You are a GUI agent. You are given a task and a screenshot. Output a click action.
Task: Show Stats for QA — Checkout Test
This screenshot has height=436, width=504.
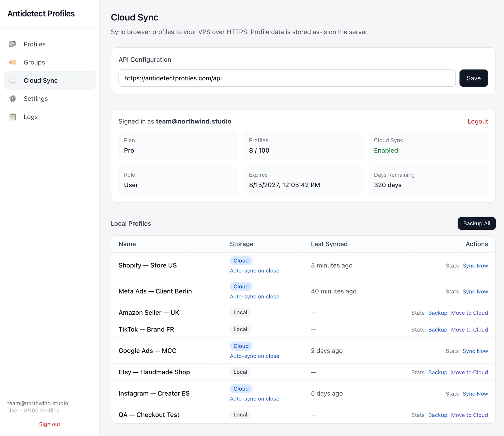click(x=418, y=415)
